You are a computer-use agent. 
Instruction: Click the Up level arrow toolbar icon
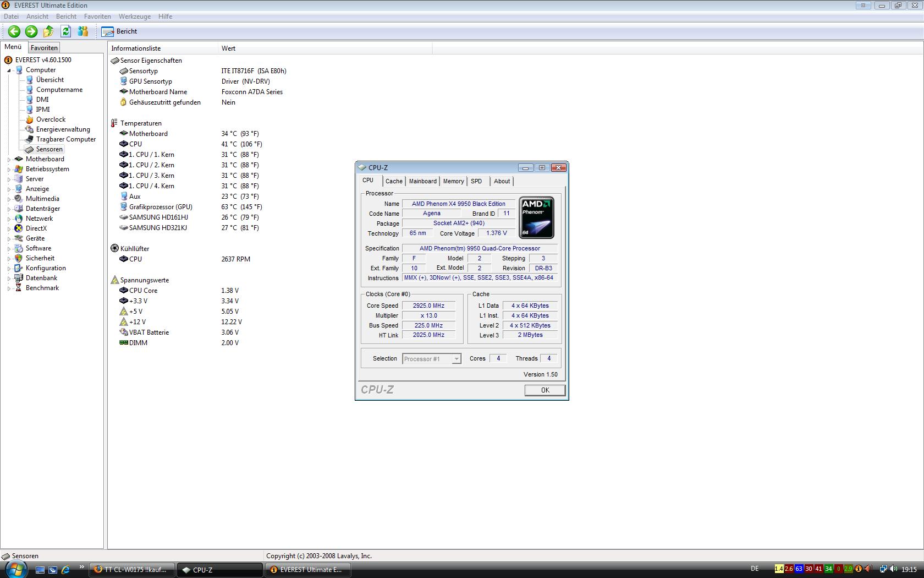click(x=48, y=31)
